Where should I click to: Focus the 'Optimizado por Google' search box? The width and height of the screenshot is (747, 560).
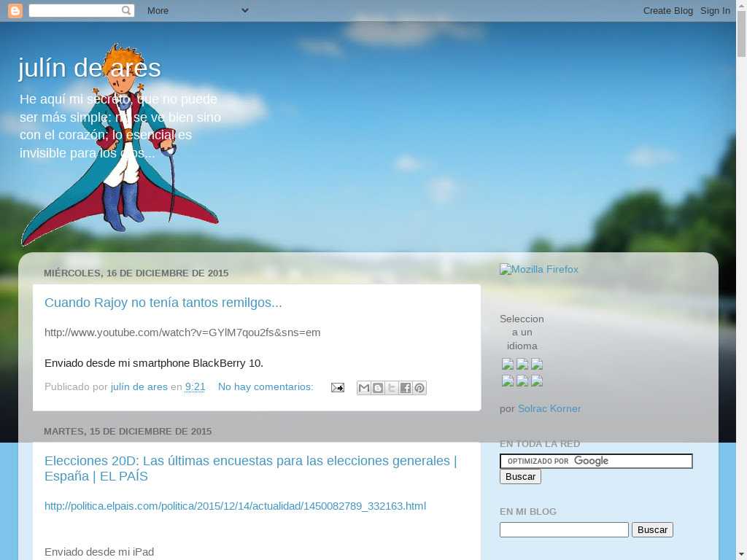click(x=596, y=461)
